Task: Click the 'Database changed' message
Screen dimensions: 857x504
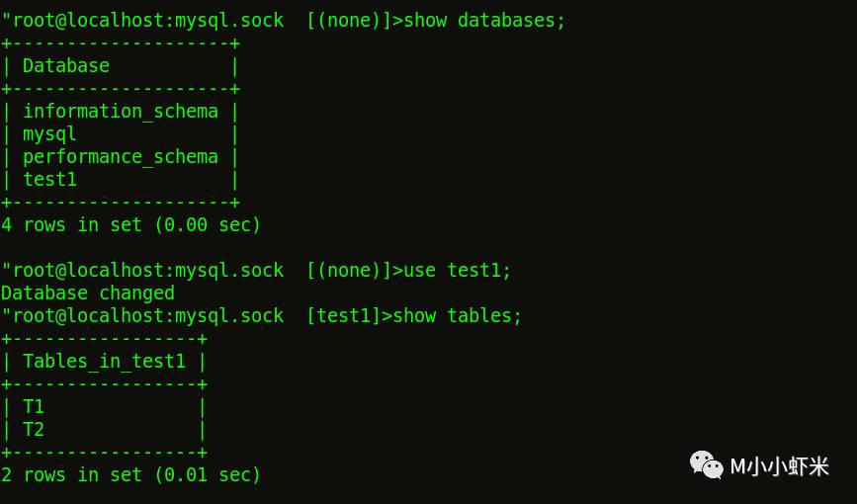Action: click(x=87, y=293)
